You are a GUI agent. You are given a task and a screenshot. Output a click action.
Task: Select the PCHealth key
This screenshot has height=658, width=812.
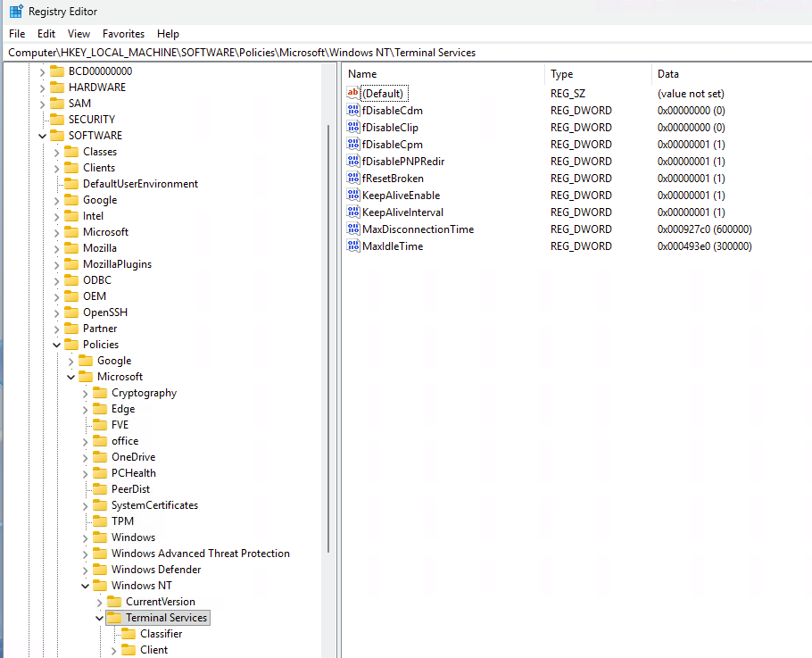click(134, 472)
